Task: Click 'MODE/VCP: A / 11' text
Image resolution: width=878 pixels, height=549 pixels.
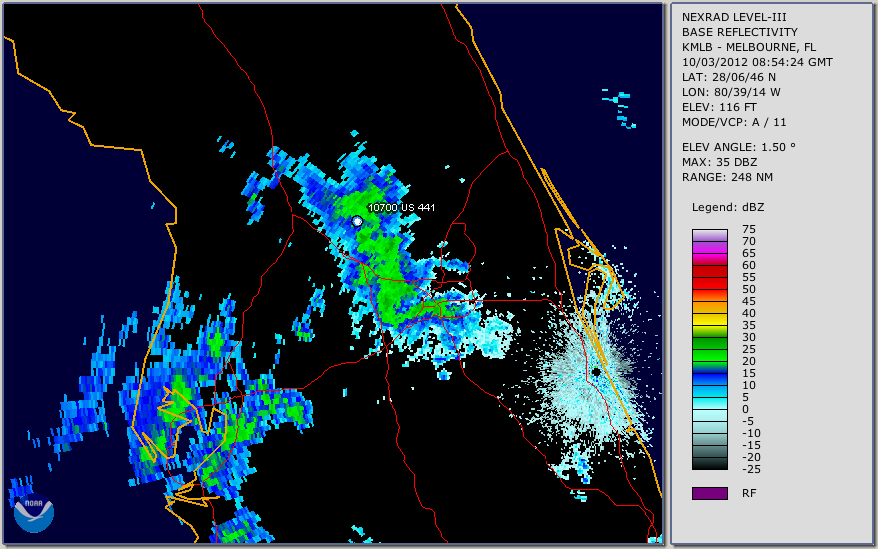Action: [x=734, y=122]
